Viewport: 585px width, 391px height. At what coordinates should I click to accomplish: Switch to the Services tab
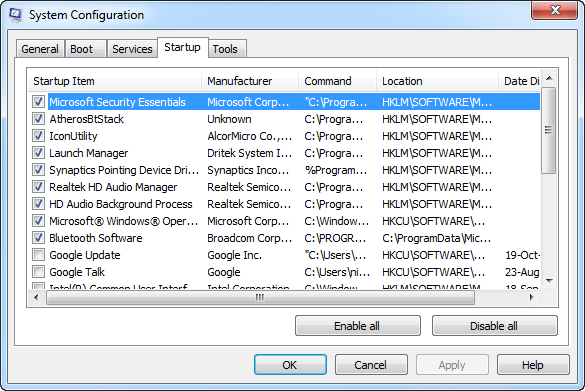tap(132, 49)
